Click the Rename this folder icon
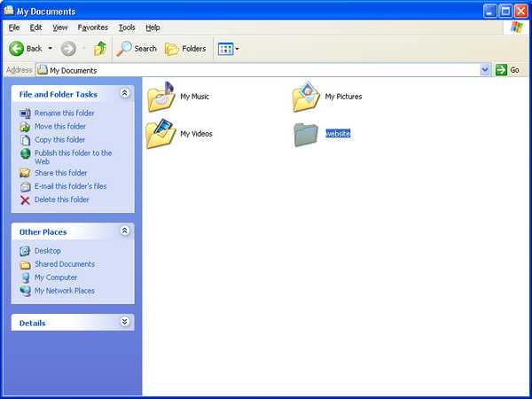532x399 pixels. pos(25,113)
